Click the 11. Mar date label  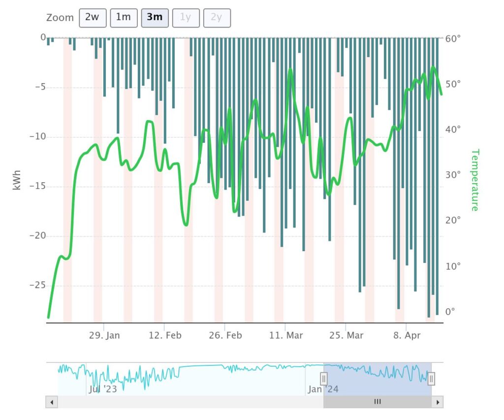tap(286, 336)
